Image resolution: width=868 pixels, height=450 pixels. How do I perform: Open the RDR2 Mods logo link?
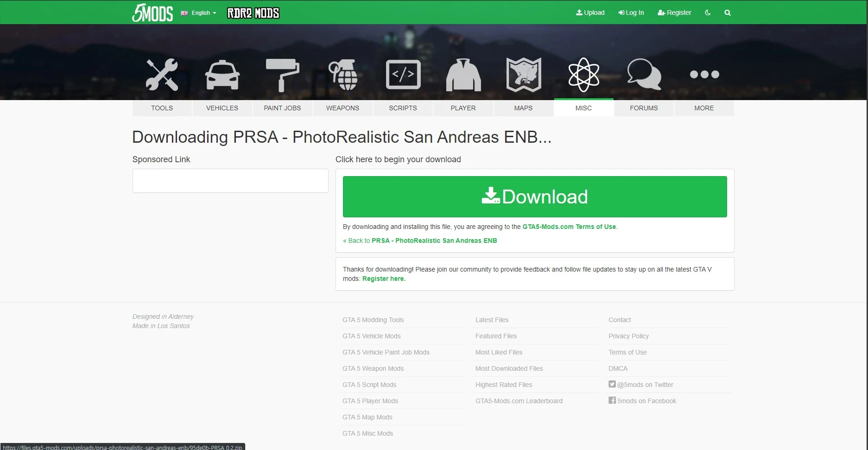(x=253, y=13)
